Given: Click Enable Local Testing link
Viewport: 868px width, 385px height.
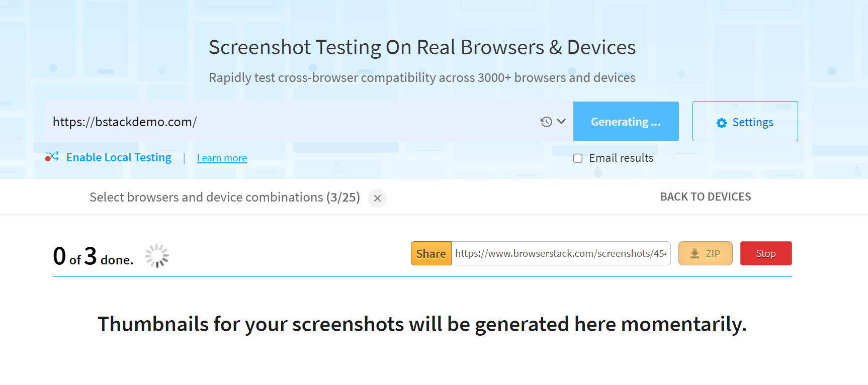Looking at the screenshot, I should pyautogui.click(x=119, y=157).
